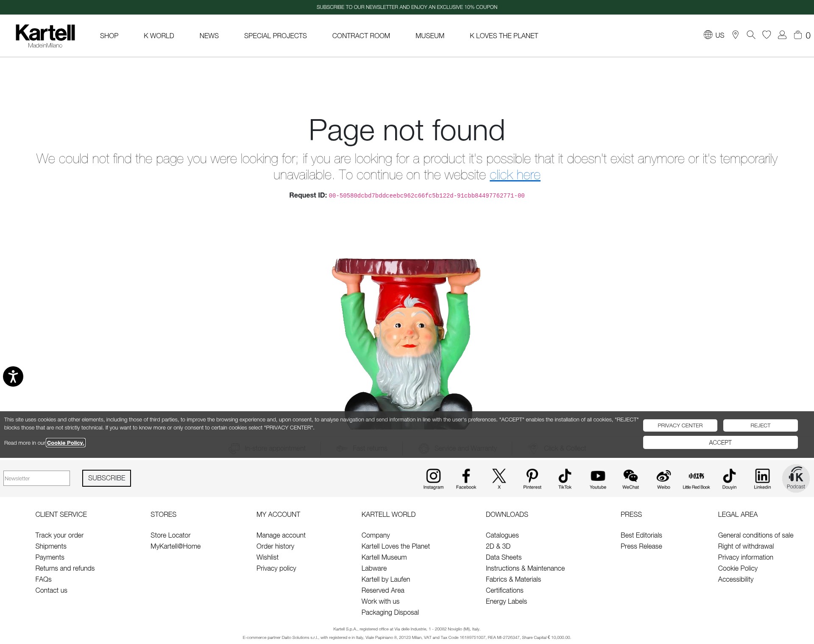Open the Pinterest icon

point(532,479)
